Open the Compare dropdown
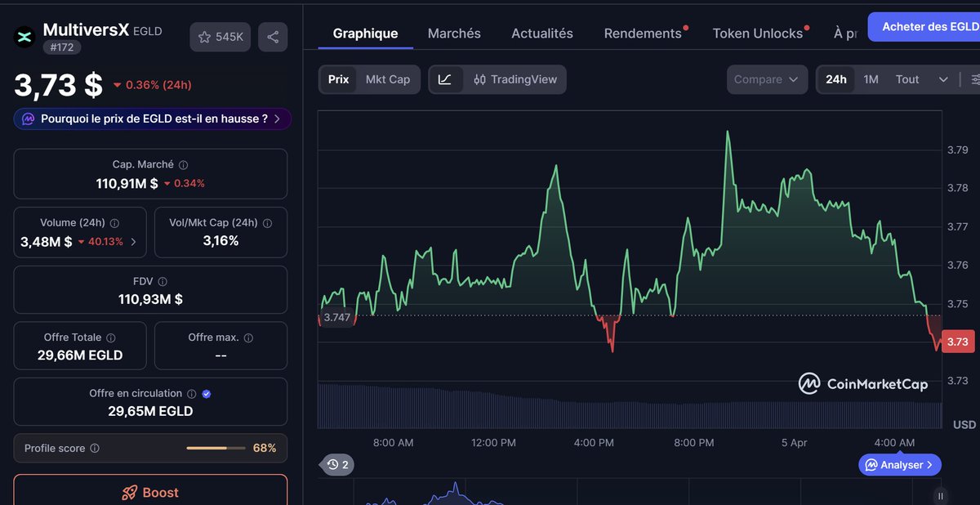Image resolution: width=980 pixels, height=505 pixels. 767,79
